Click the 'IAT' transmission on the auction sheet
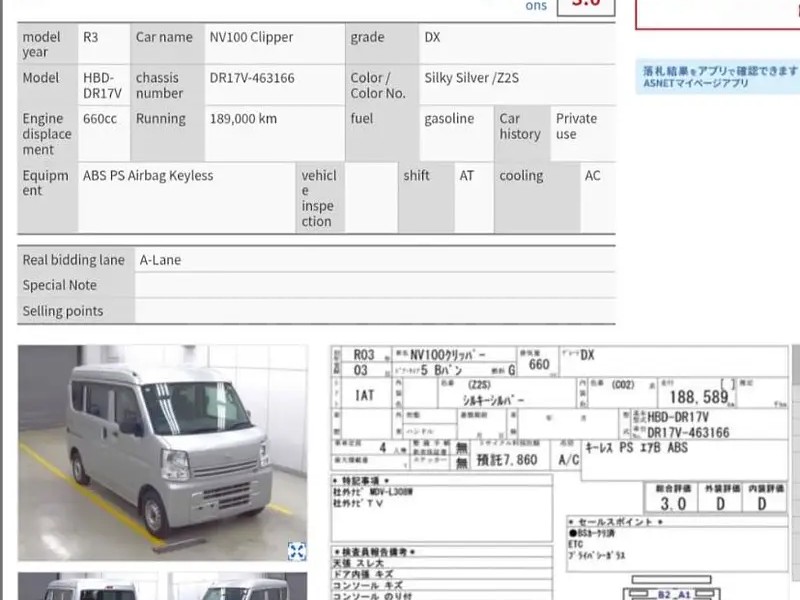This screenshot has width=800, height=600. (x=364, y=395)
